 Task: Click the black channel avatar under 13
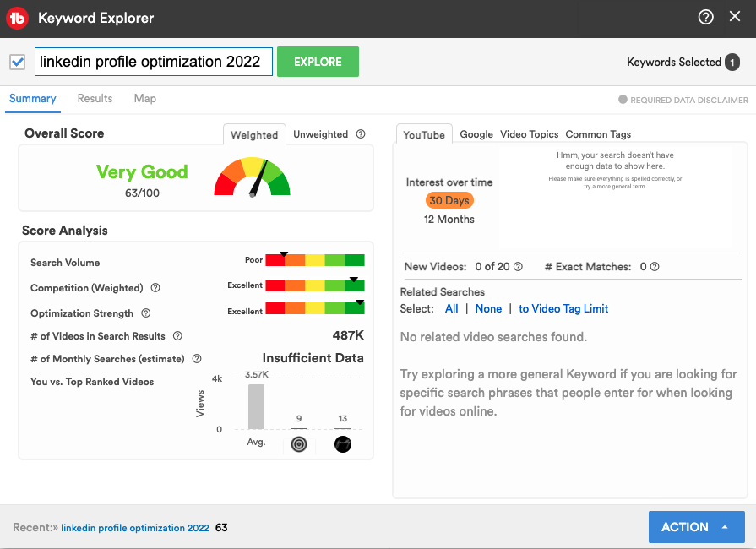coord(343,444)
